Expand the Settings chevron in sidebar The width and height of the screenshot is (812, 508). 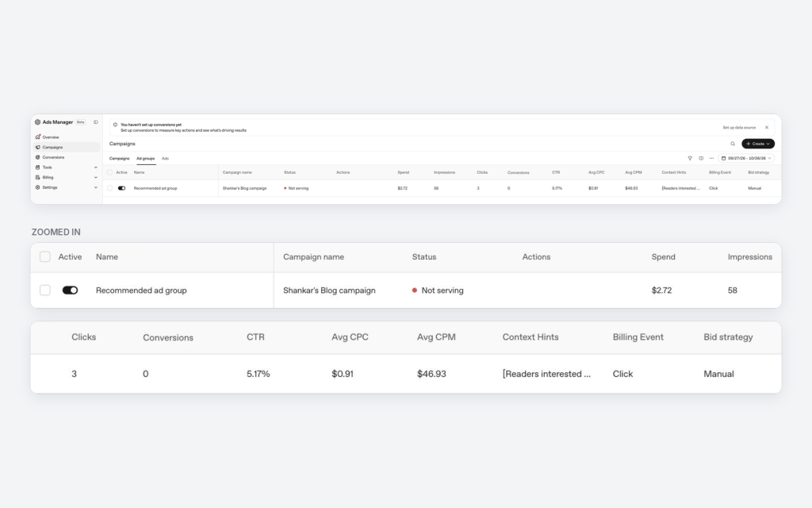coord(96,187)
